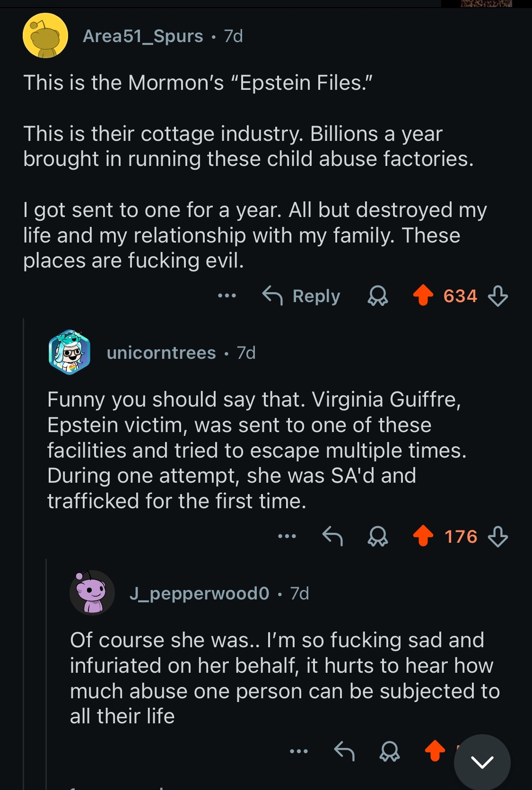Tap the unicorntrees hexagon avatar
This screenshot has height=790, width=532.
coord(70,352)
